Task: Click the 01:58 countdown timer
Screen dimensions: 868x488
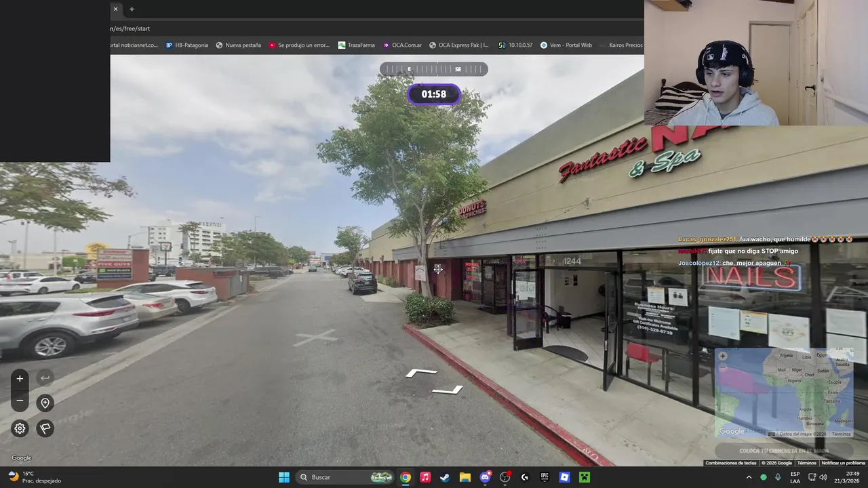Action: point(434,94)
